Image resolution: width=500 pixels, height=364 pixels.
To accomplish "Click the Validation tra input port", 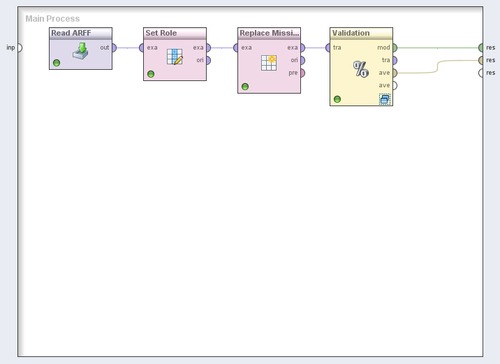I will [328, 48].
